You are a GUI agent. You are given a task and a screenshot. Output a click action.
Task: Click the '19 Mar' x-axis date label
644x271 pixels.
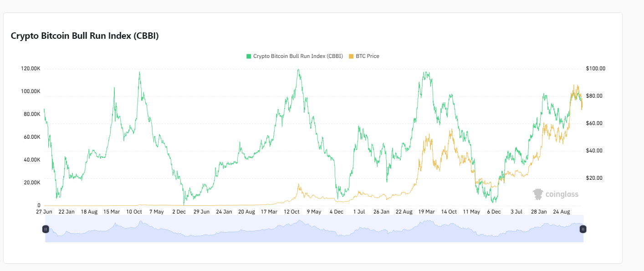click(426, 212)
